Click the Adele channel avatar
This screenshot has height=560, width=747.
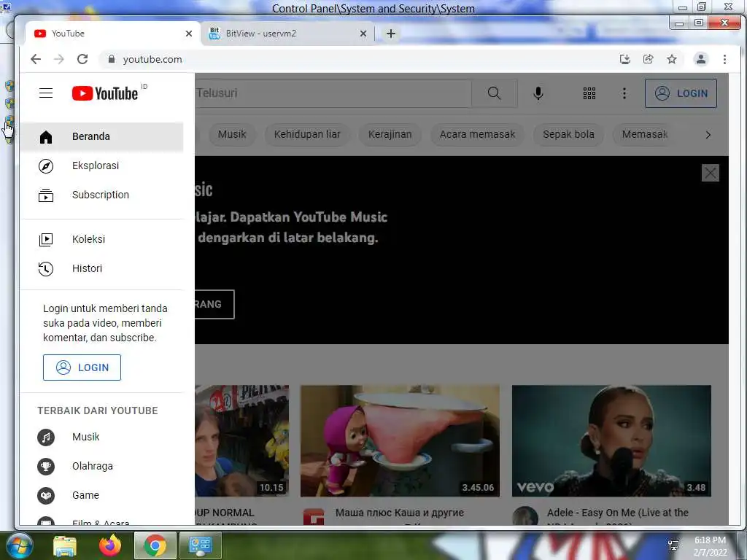click(x=525, y=516)
